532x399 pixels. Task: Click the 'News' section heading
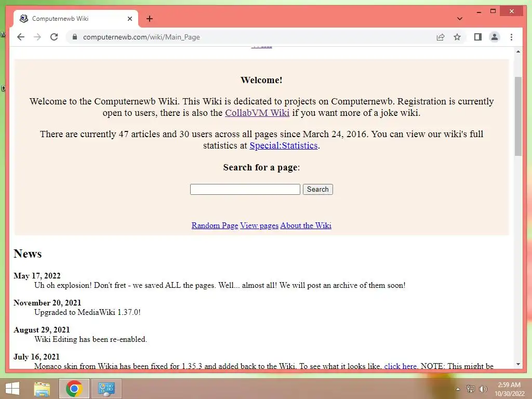(28, 254)
